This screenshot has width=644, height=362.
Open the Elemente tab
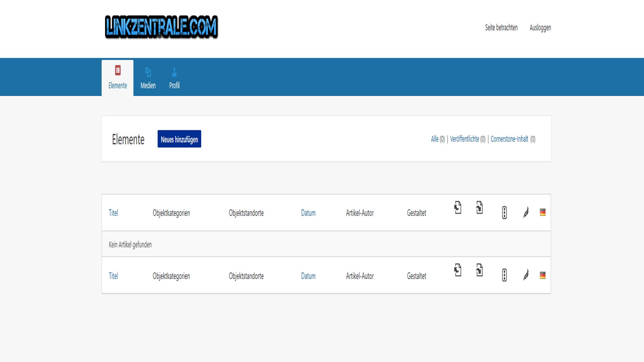pyautogui.click(x=117, y=78)
